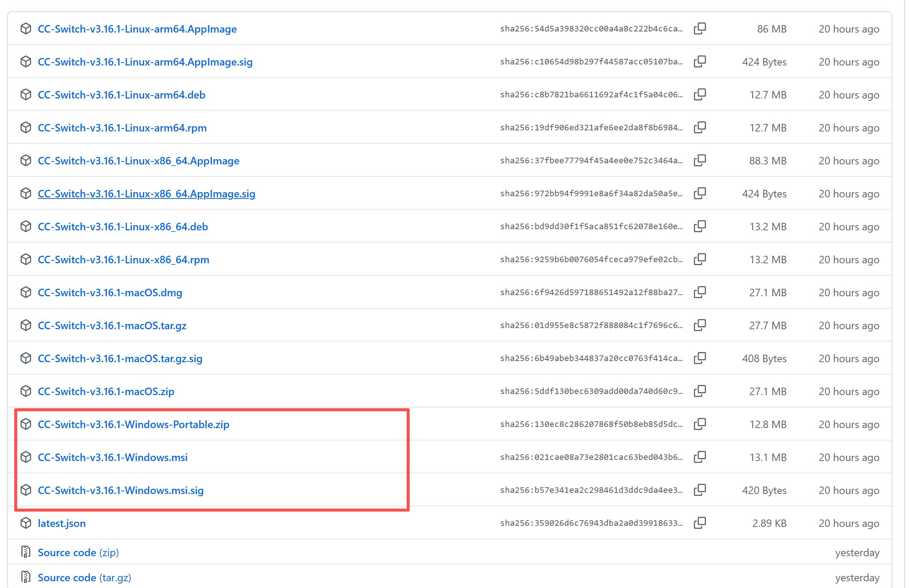The height and width of the screenshot is (588, 910).
Task: Click file icon beside Source code (tar.gz)
Action: click(x=25, y=577)
